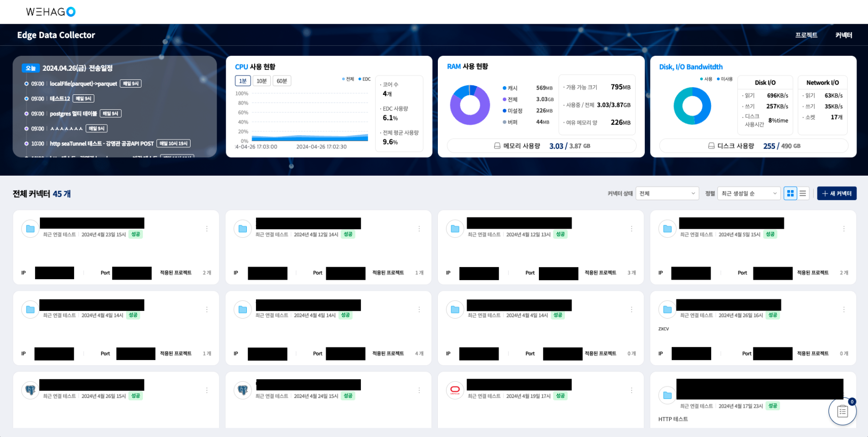Image resolution: width=868 pixels, height=437 pixels.
Task: Toggle the EDC legend in CPU chart
Action: pos(364,79)
